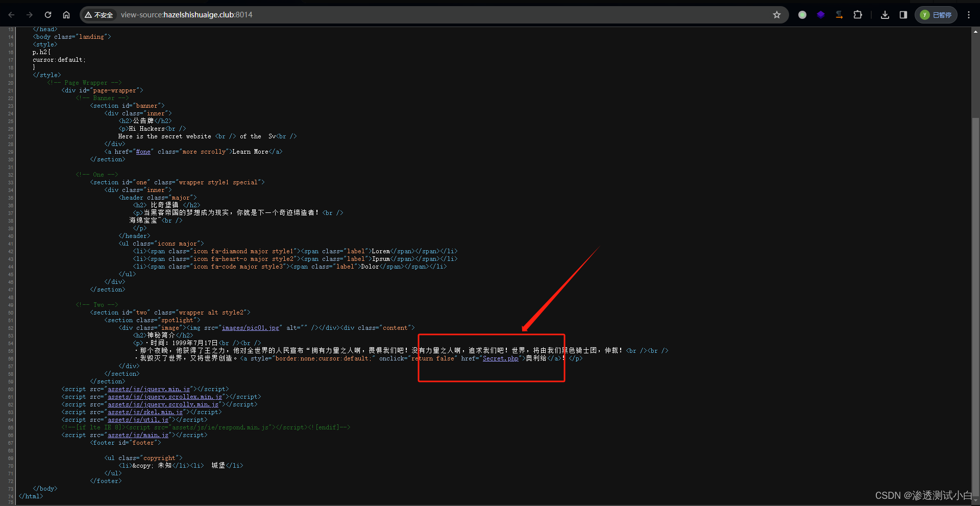This screenshot has width=980, height=506.
Task: Click the 'Dolor' label text
Action: pyautogui.click(x=370, y=267)
